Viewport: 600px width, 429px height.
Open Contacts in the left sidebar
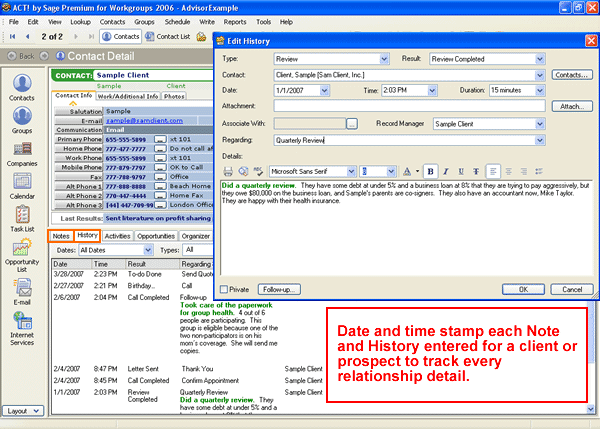click(22, 88)
